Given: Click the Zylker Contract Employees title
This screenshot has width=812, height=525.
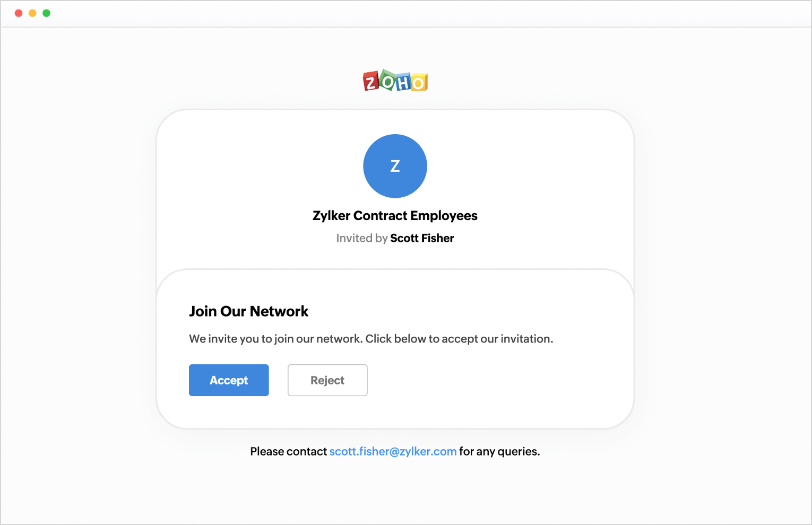Looking at the screenshot, I should pyautogui.click(x=395, y=216).
